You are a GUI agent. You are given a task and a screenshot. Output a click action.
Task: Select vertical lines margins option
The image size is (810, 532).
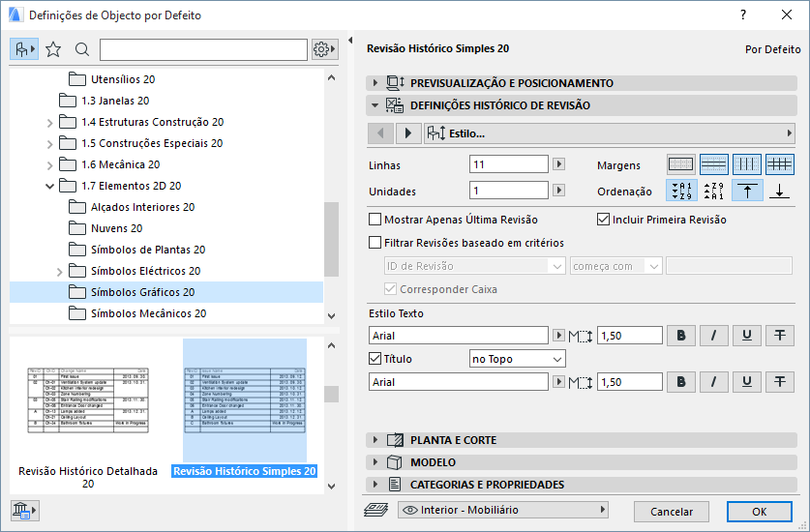coord(746,164)
